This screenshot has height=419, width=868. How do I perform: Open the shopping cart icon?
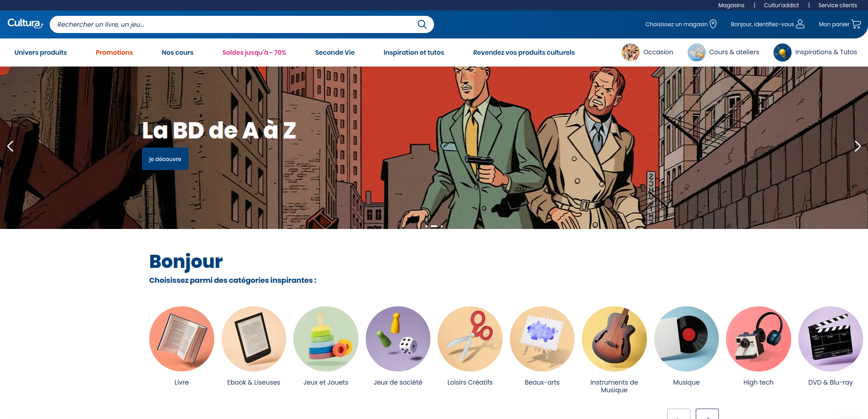click(x=856, y=24)
